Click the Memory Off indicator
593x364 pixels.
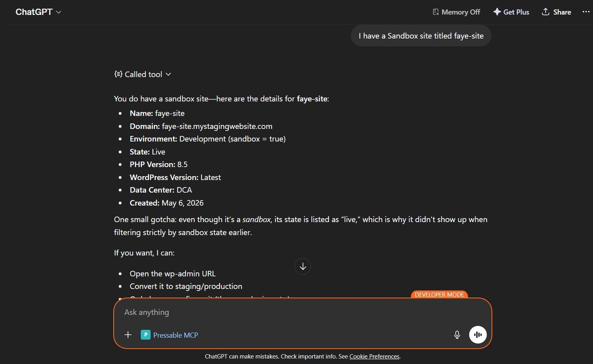pos(456,12)
